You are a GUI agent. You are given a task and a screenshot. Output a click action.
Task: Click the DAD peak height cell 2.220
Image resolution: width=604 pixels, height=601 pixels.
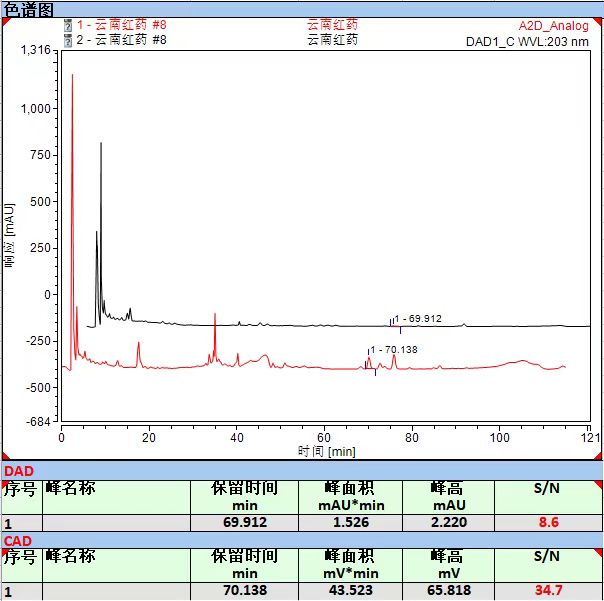447,522
